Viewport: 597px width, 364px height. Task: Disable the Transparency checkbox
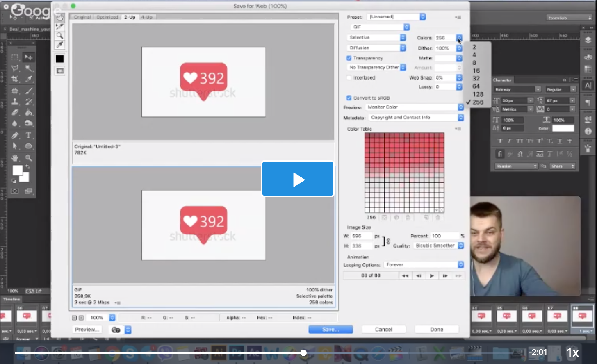click(x=349, y=58)
